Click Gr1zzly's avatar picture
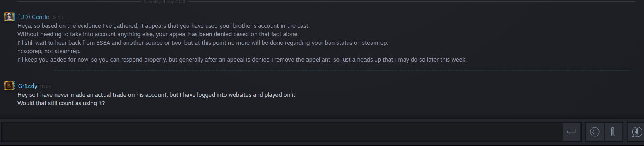Screen dimensions: 644x146 9,86
